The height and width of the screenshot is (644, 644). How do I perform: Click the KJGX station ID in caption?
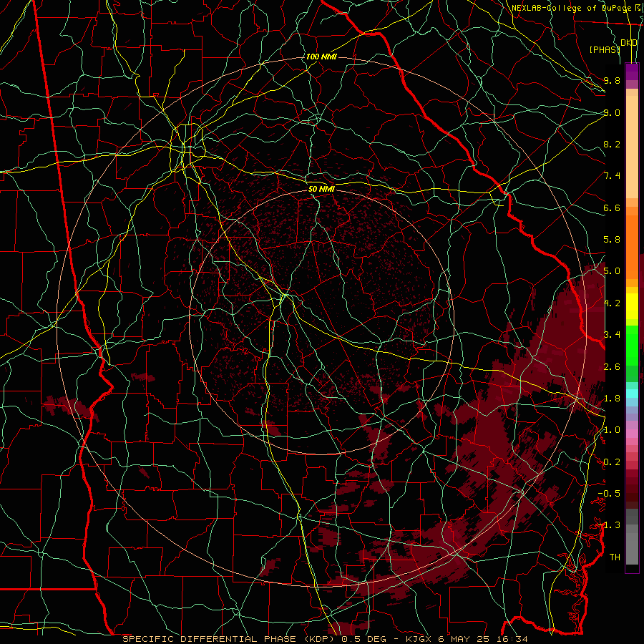[420, 639]
